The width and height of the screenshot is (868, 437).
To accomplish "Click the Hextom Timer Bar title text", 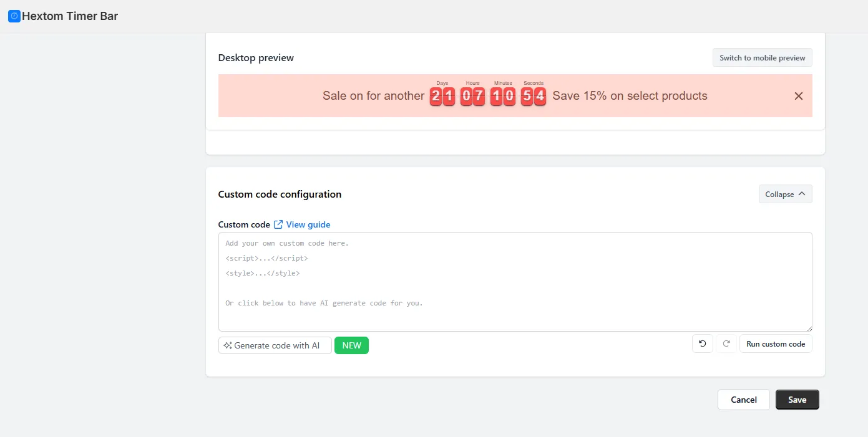I will tap(70, 16).
